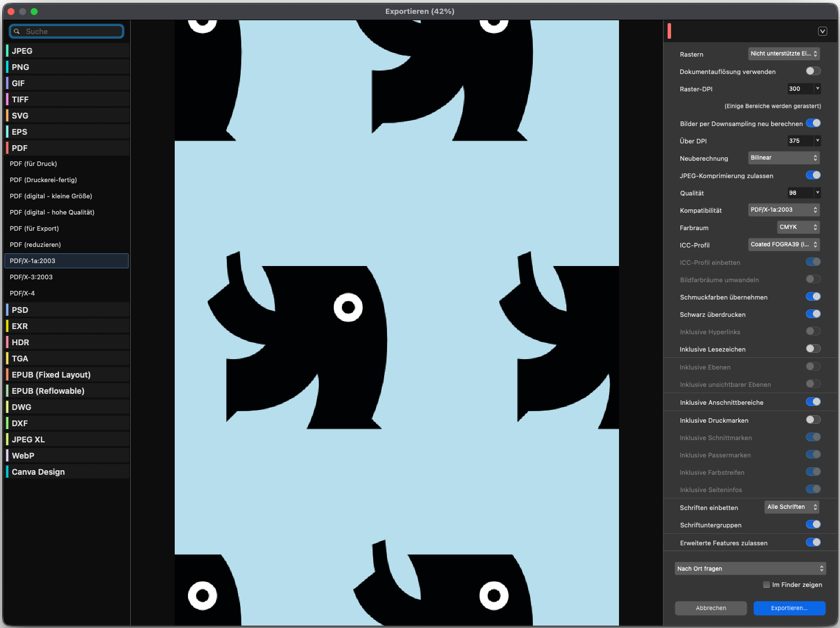
Task: Choose the EXR format category
Action: click(67, 326)
